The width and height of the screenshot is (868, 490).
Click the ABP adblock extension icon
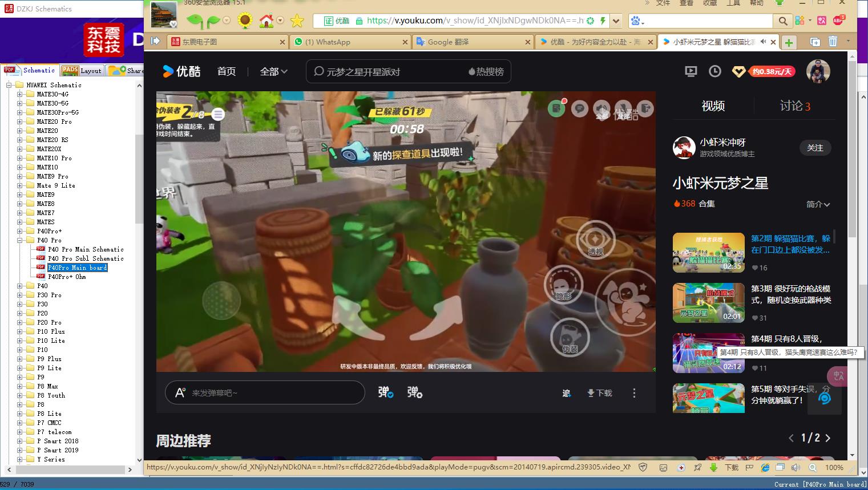click(x=838, y=21)
